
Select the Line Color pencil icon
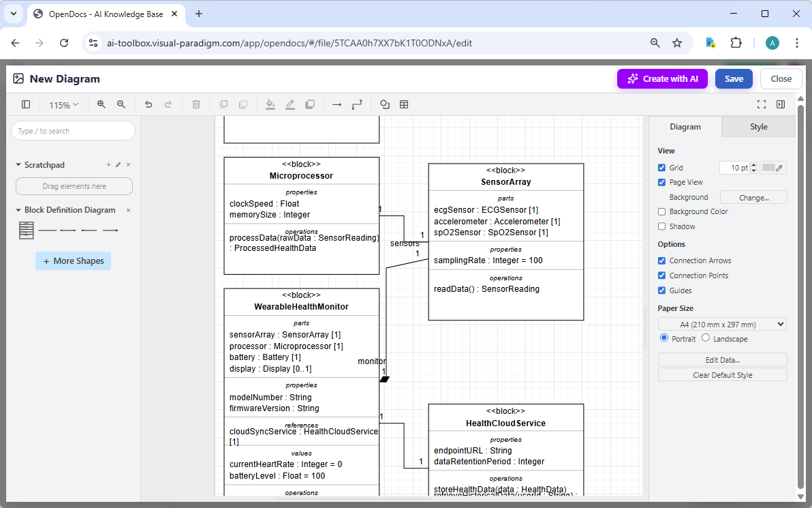pyautogui.click(x=290, y=104)
